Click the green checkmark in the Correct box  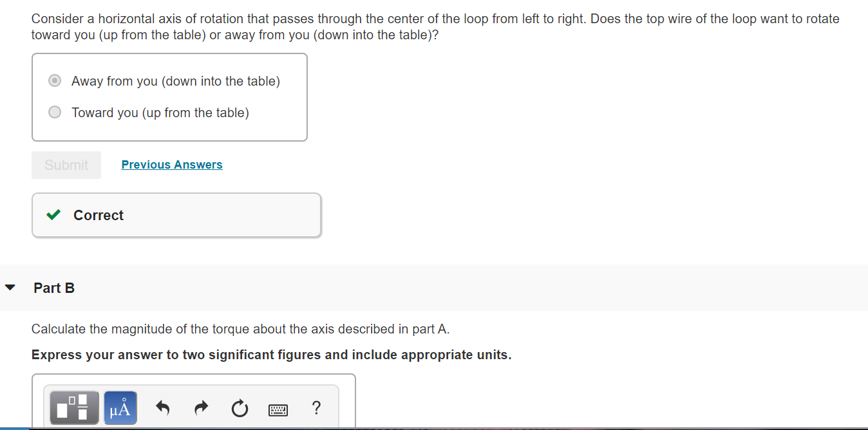pos(53,214)
